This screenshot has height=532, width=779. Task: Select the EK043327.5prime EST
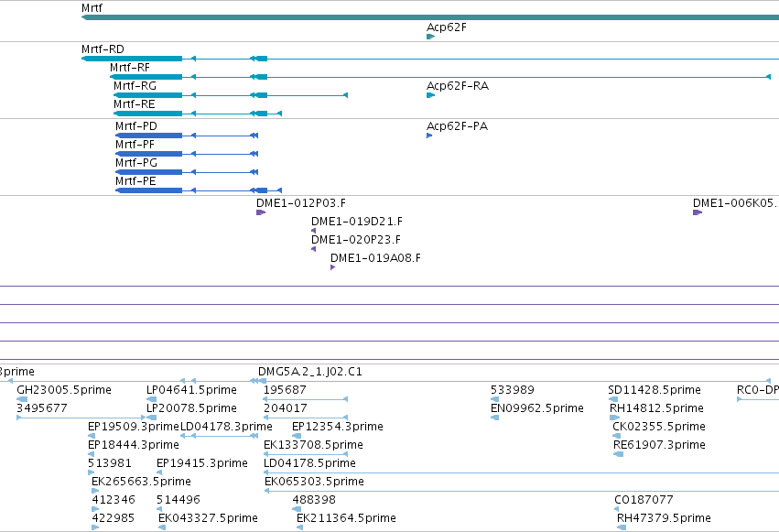point(162,527)
